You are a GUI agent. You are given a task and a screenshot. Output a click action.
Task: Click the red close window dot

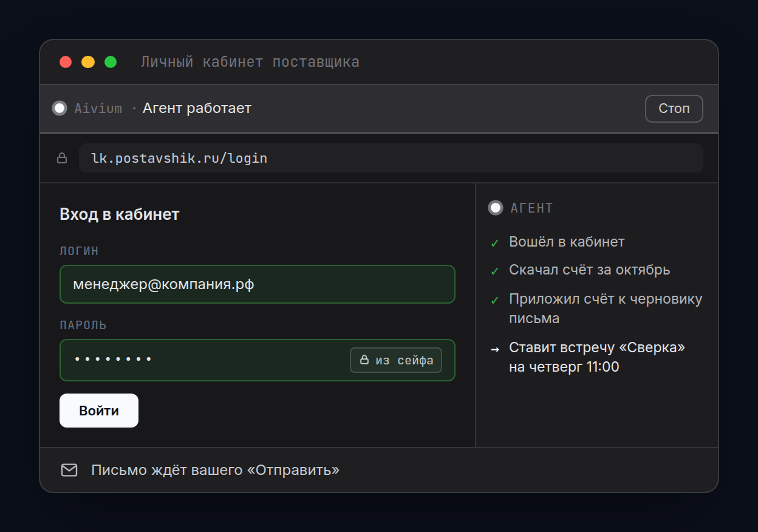click(x=66, y=62)
